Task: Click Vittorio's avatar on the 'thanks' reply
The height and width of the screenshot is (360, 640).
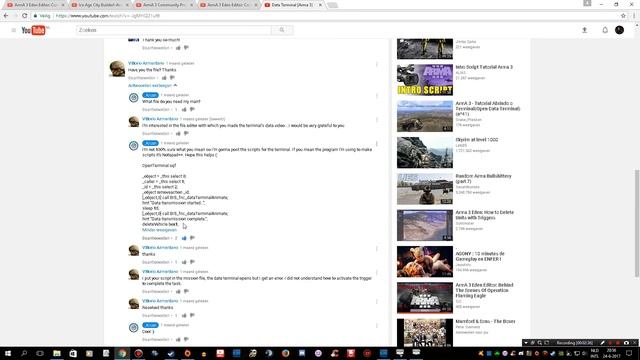Action: pos(133,250)
